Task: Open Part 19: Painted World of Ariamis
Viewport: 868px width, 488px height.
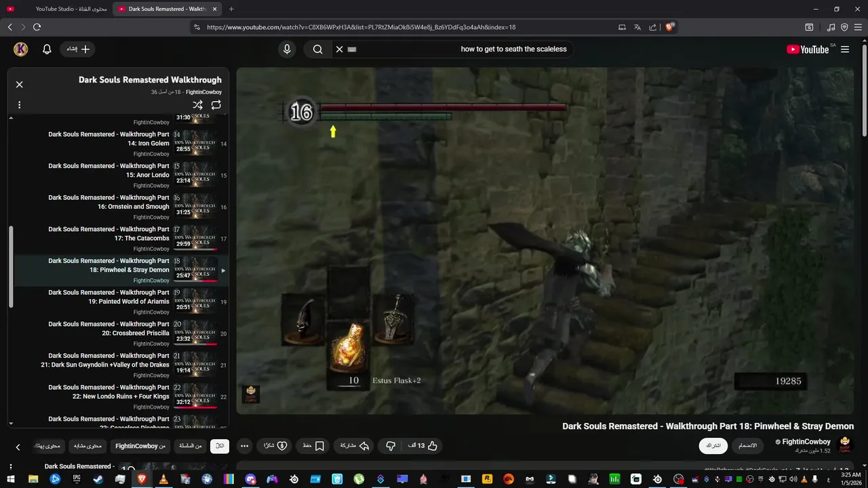Action: click(109, 297)
